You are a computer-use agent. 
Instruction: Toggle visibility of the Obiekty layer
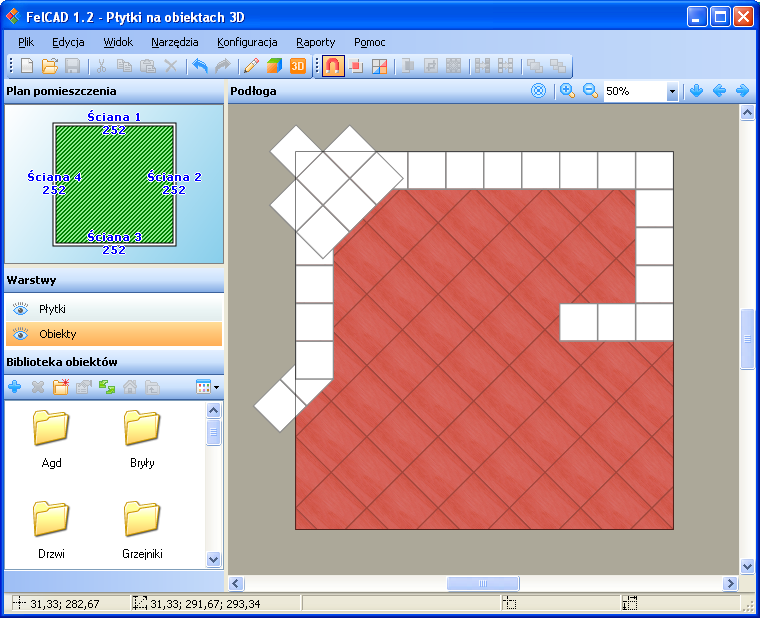(x=20, y=334)
